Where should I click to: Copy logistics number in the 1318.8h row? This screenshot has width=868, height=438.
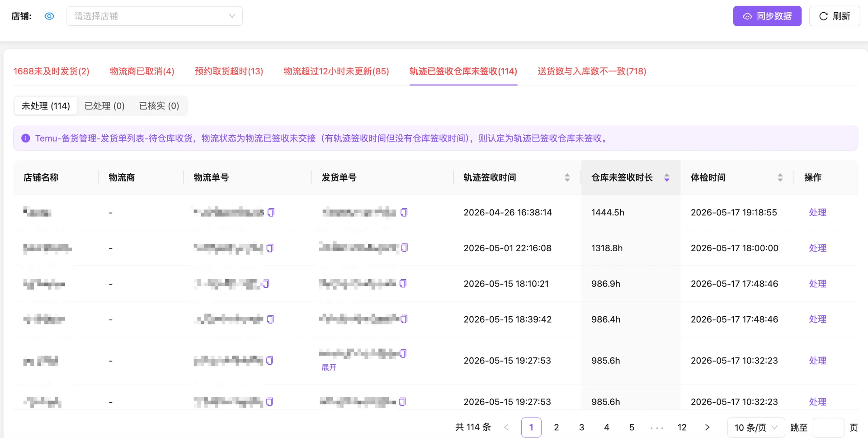(270, 248)
